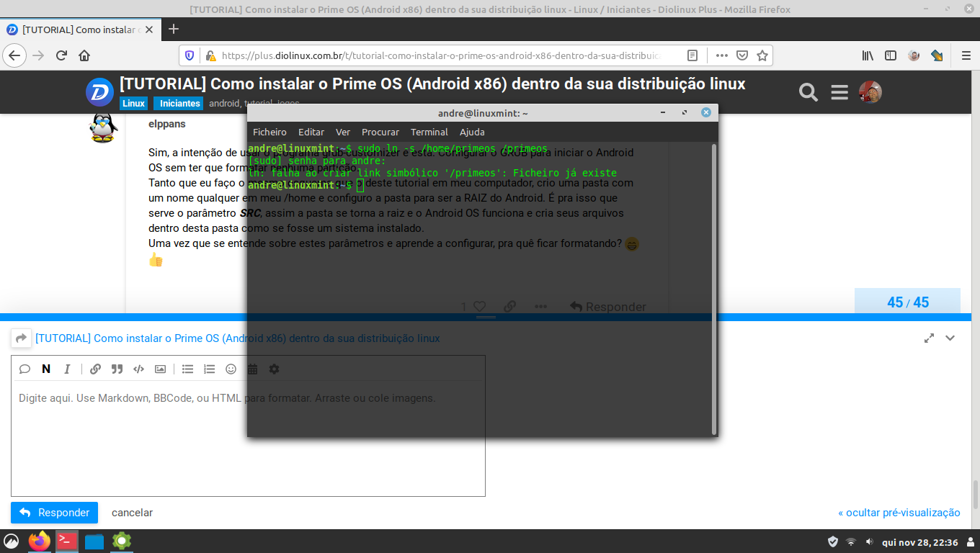Click the blue-orange arrow extension icon
This screenshot has height=553, width=980.
pyautogui.click(x=937, y=55)
